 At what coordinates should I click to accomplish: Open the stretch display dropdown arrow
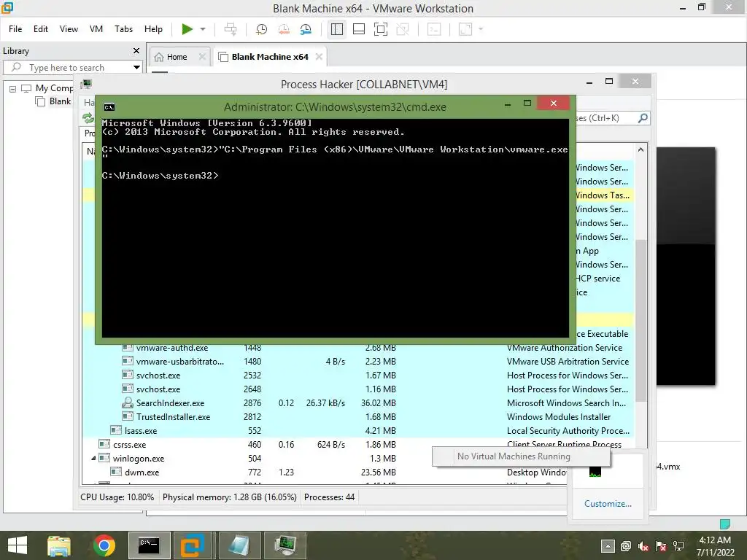click(x=481, y=29)
